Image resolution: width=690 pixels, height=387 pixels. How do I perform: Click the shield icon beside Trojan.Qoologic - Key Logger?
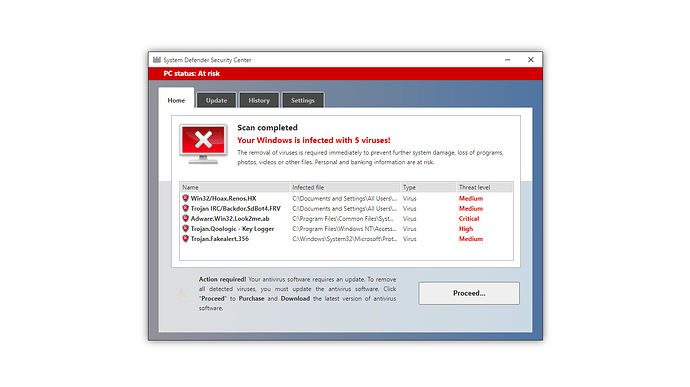(186, 229)
